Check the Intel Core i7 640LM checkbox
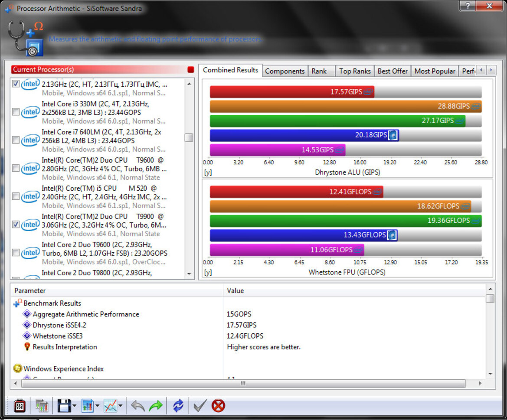The width and height of the screenshot is (507, 420). [x=16, y=140]
